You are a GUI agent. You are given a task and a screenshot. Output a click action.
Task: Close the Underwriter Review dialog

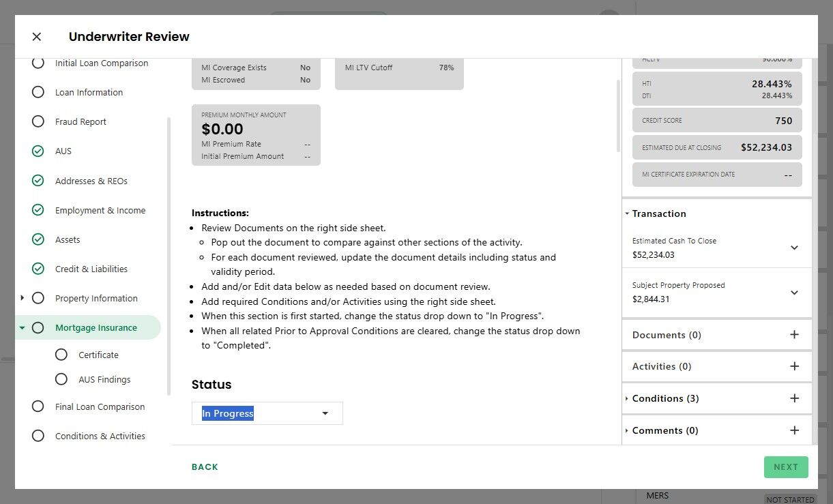coord(37,37)
